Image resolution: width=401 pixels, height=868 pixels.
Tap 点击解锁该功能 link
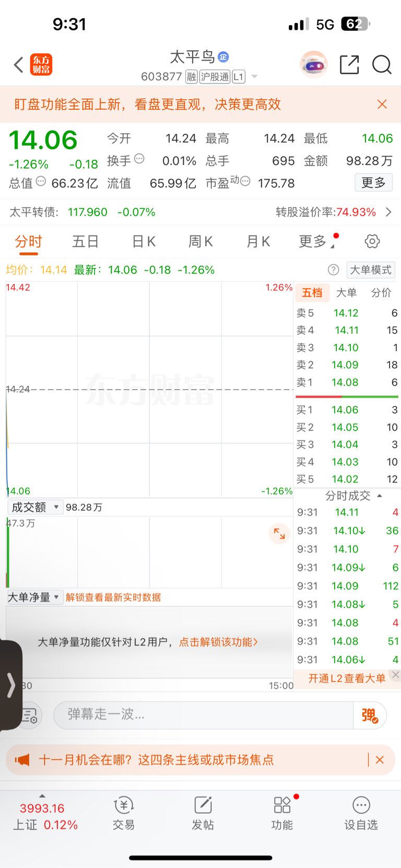coord(219,642)
